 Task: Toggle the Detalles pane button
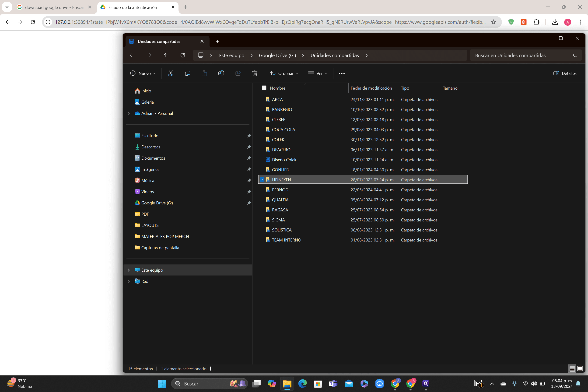point(565,73)
